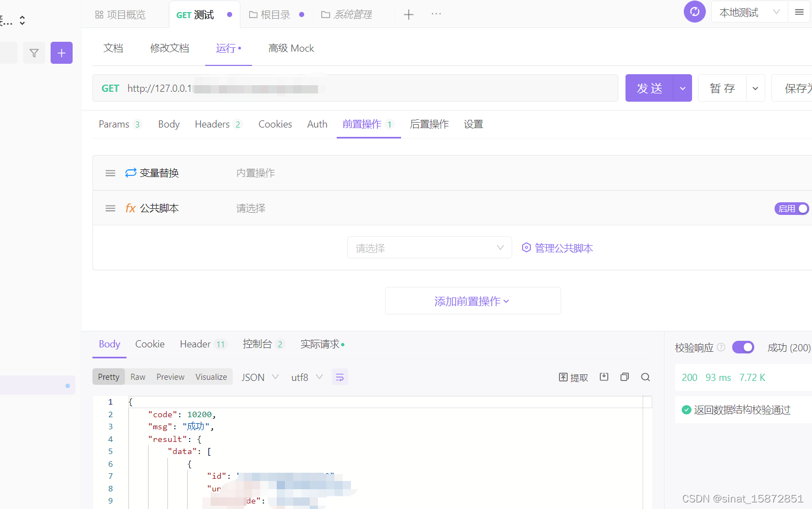This screenshot has width=812, height=509.
Task: Click the drag handle of 公共脚本 row
Action: pyautogui.click(x=110, y=208)
